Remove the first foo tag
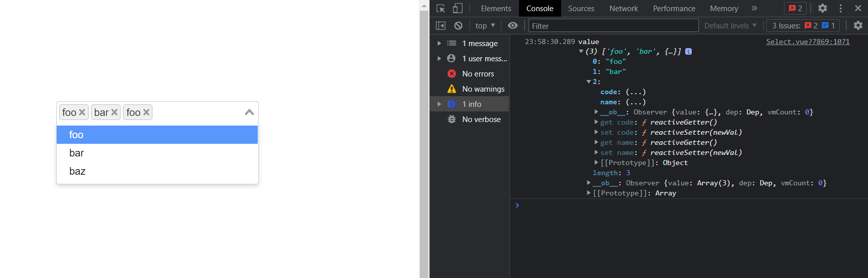This screenshot has height=278, width=868. tap(82, 112)
